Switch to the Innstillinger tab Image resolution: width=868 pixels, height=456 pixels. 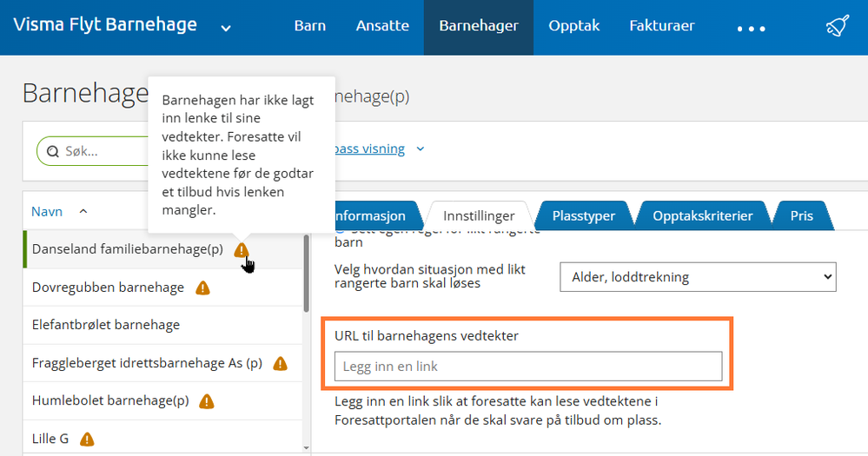479,215
